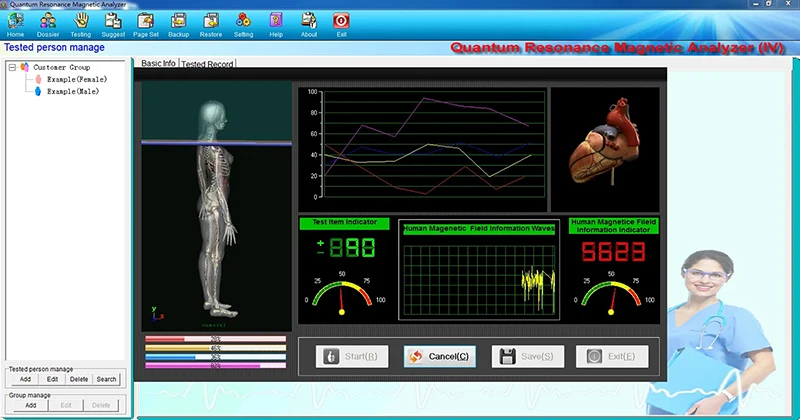Click the Search button
800x420 pixels.
[106, 379]
